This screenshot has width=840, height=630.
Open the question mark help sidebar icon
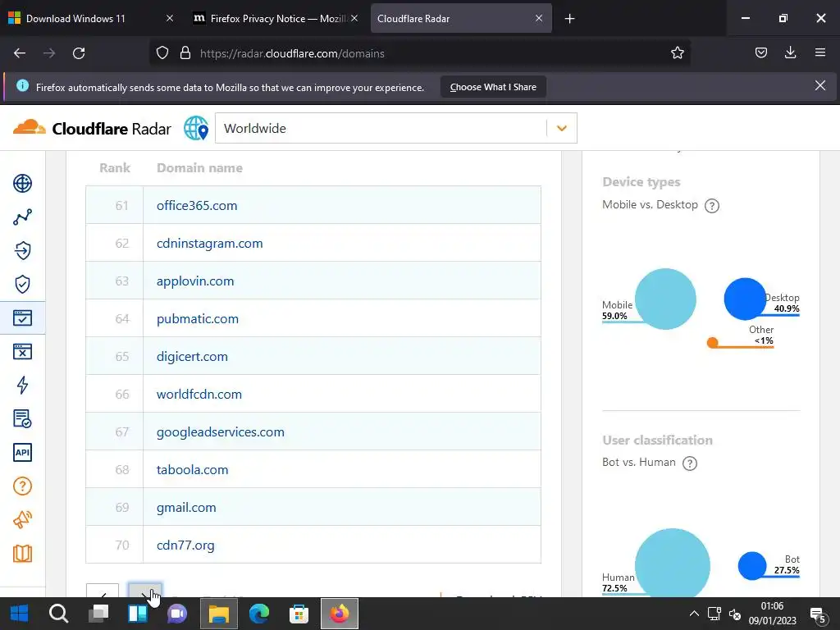pos(22,486)
